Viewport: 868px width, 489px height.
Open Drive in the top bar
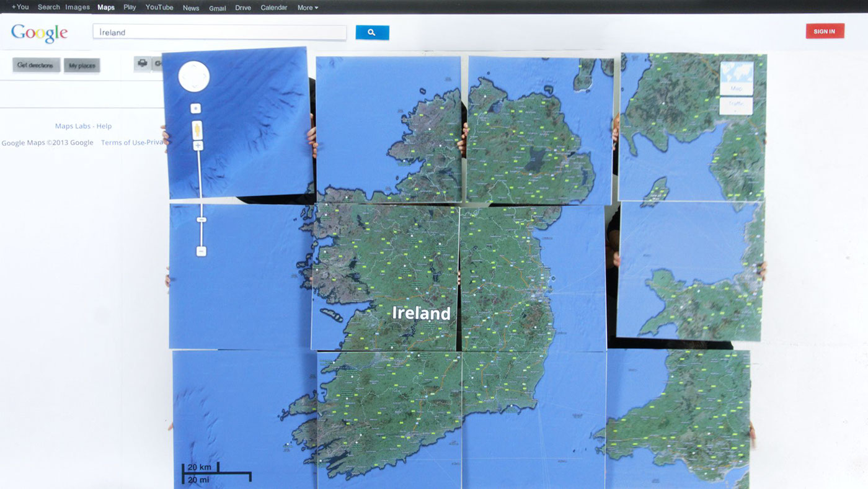[243, 7]
